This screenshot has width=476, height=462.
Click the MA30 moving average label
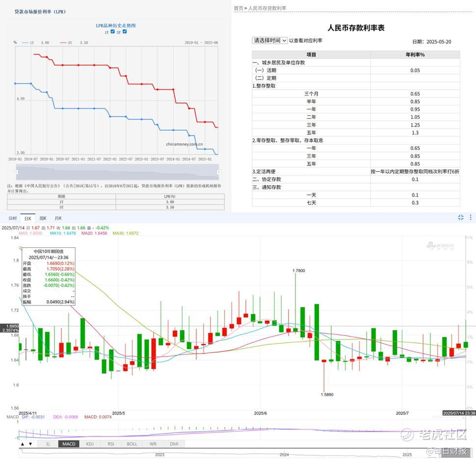point(125,233)
